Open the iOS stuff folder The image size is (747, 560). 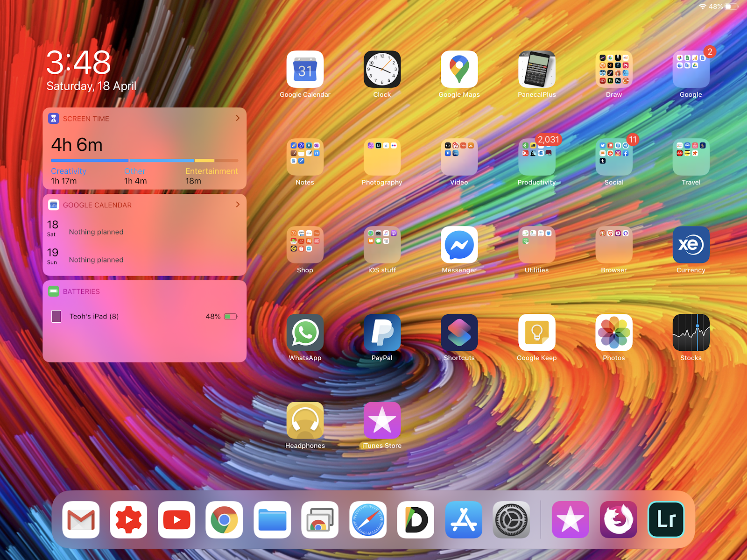pos(382,245)
